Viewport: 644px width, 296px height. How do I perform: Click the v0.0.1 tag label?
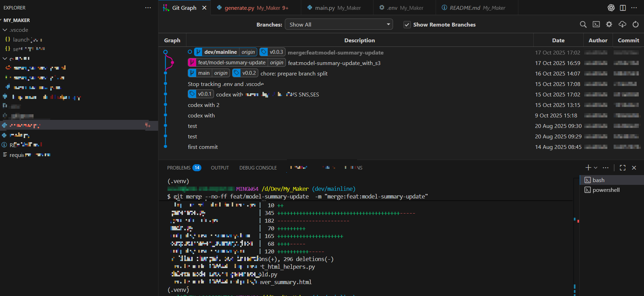[201, 94]
